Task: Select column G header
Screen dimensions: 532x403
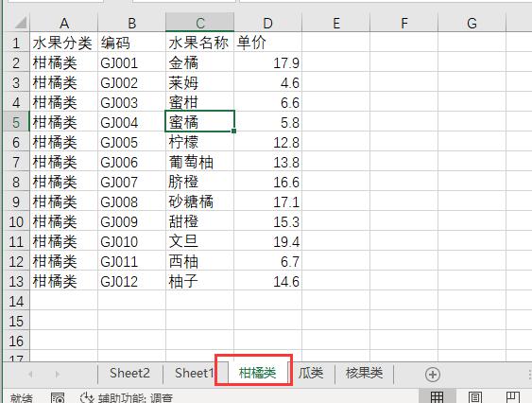Action: click(472, 23)
